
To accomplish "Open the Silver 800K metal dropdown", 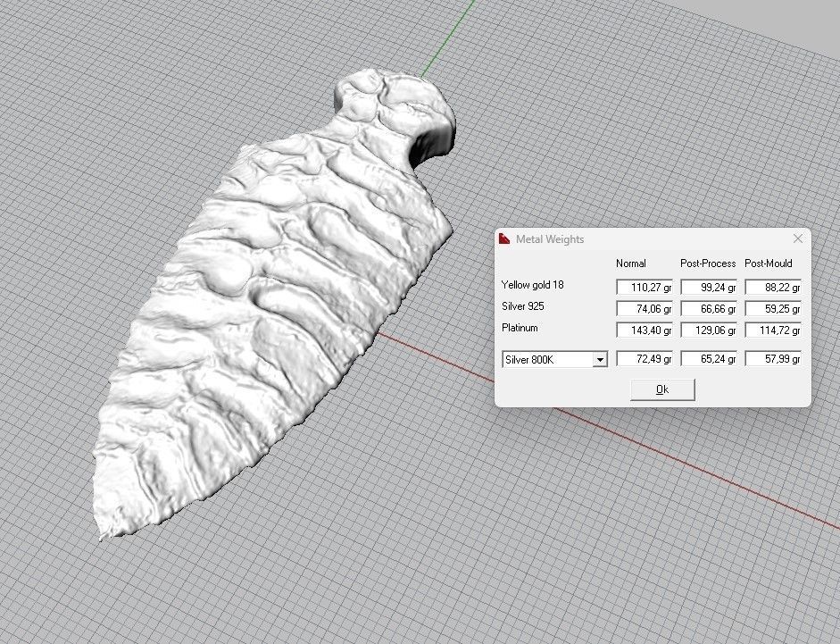I will coord(601,359).
